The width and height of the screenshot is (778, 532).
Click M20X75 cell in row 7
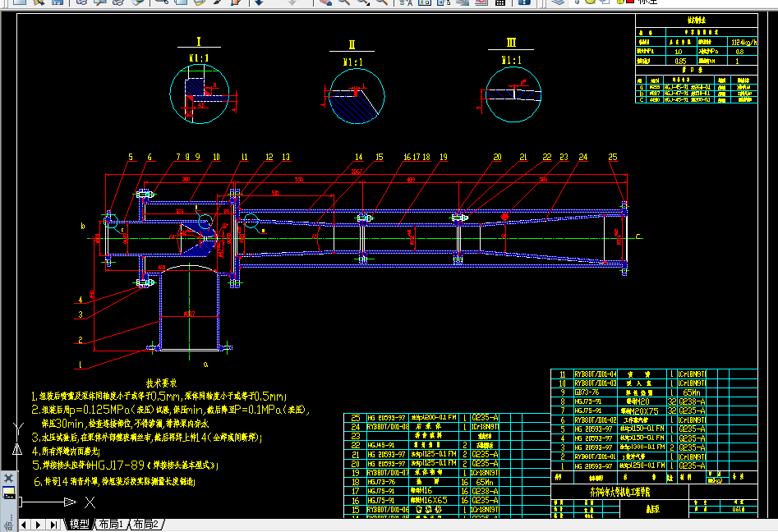(x=639, y=410)
